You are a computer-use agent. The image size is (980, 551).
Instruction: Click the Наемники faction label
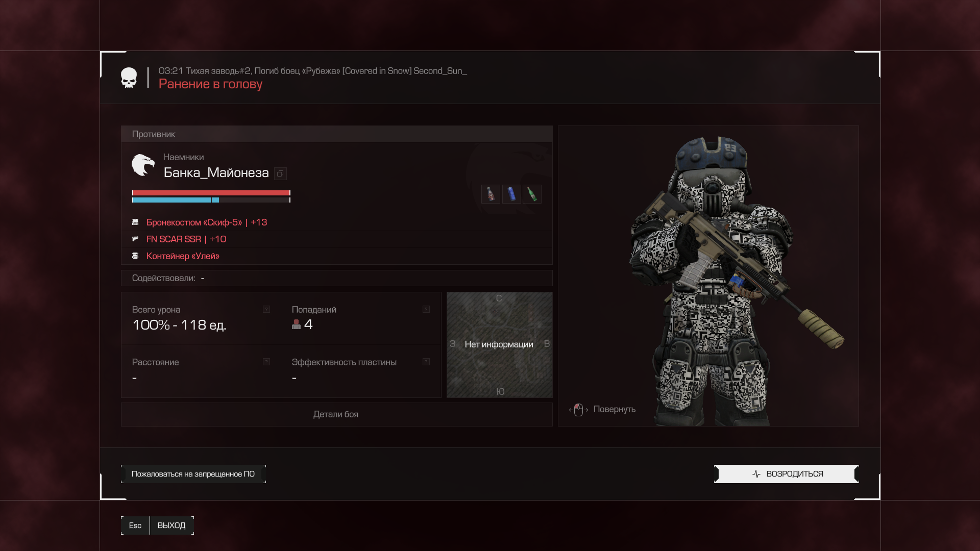pos(183,157)
